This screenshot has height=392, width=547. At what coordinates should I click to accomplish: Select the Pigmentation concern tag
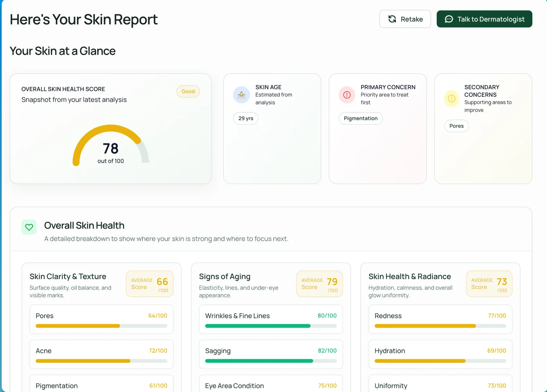[x=361, y=118]
